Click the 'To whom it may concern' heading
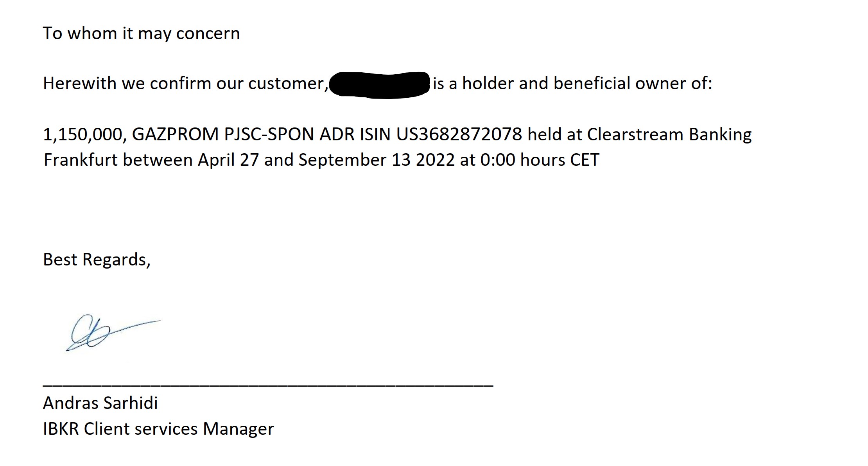 tap(141, 34)
